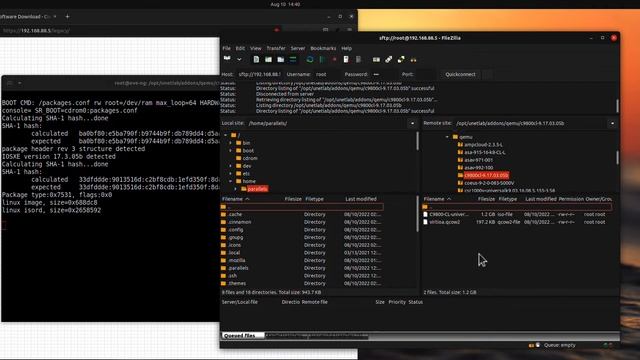Open the Help menu

click(346, 48)
